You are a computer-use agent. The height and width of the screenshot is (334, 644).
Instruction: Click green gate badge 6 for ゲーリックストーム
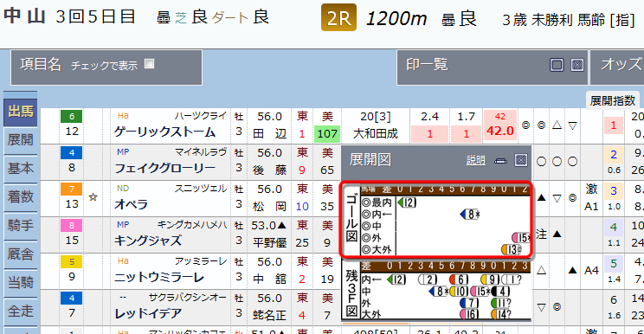tap(72, 117)
